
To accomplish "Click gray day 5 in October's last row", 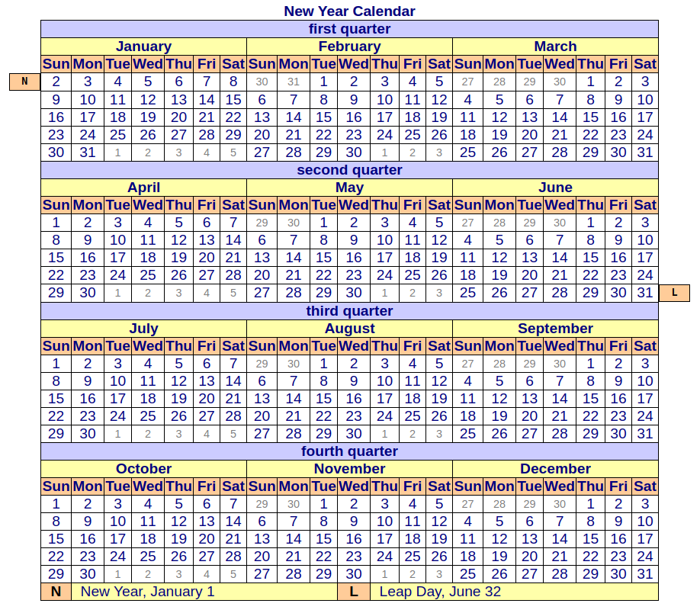I will pos(233,573).
